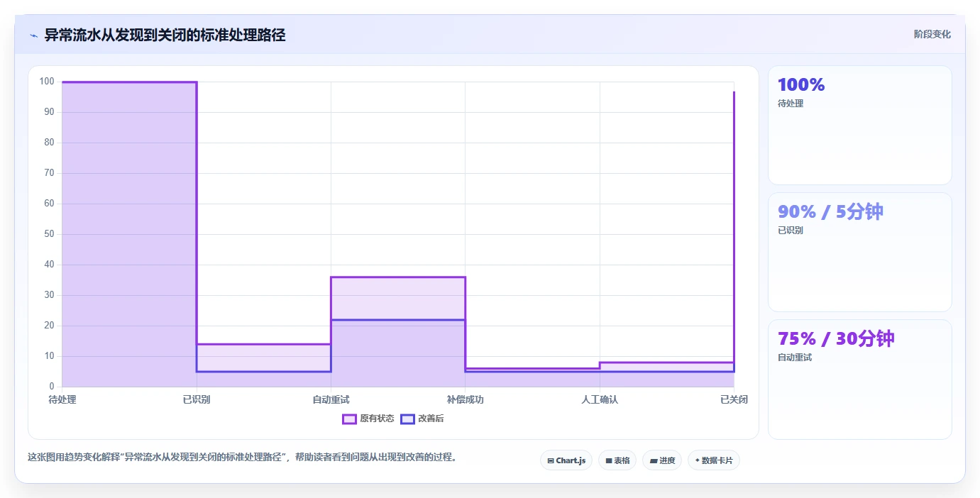Click the 阶段变化 badge in the header

(932, 34)
